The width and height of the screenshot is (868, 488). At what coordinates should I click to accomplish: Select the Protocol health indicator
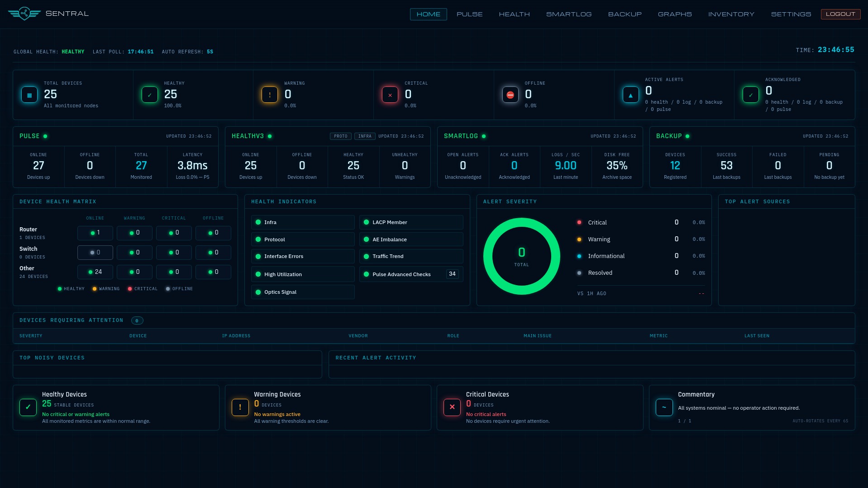(303, 239)
